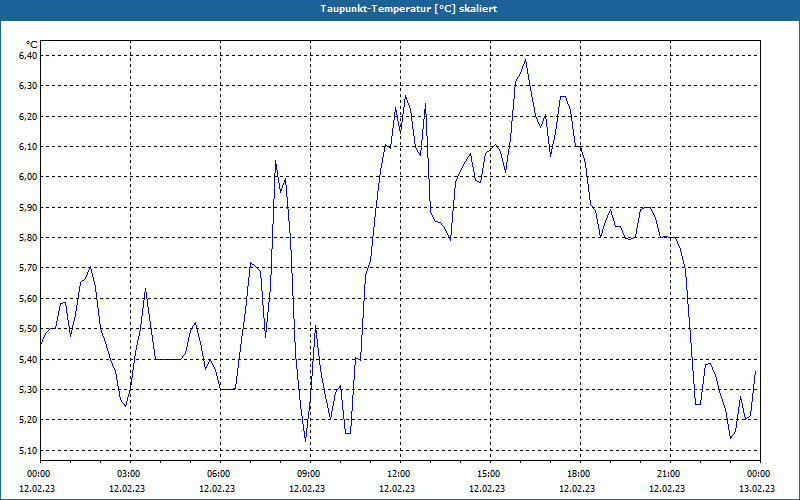
Task: Click the 15:00 time label
Action: point(490,474)
